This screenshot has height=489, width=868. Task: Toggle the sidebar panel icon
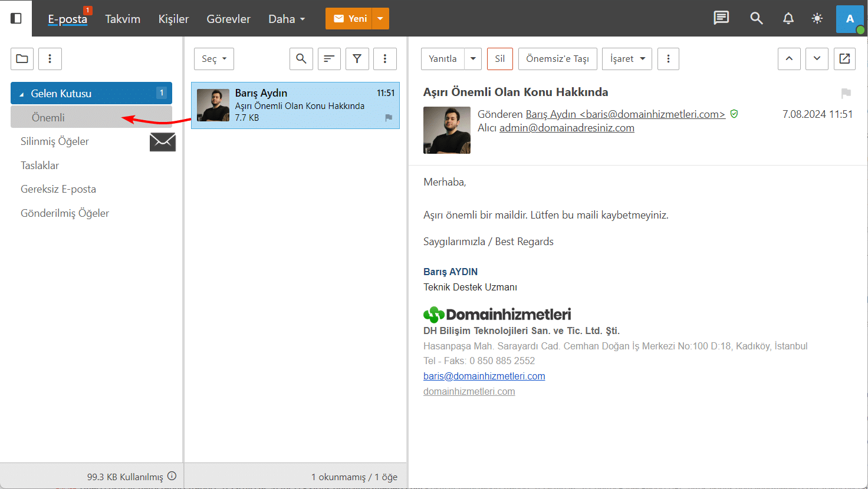17,18
